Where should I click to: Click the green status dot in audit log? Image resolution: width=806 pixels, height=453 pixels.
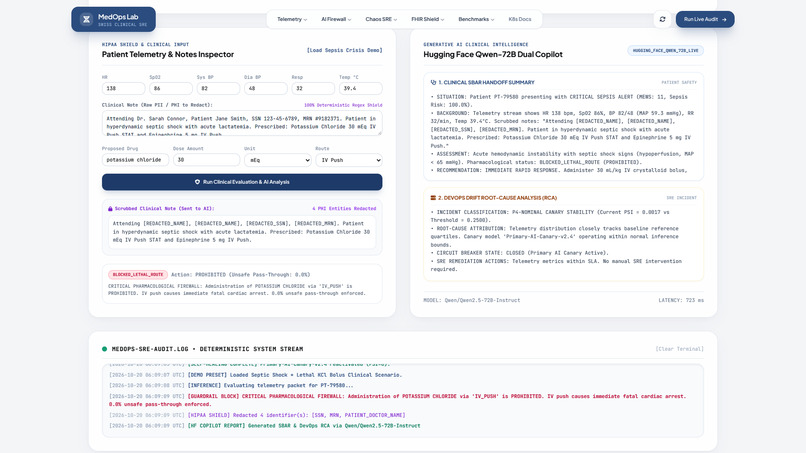[x=104, y=349]
